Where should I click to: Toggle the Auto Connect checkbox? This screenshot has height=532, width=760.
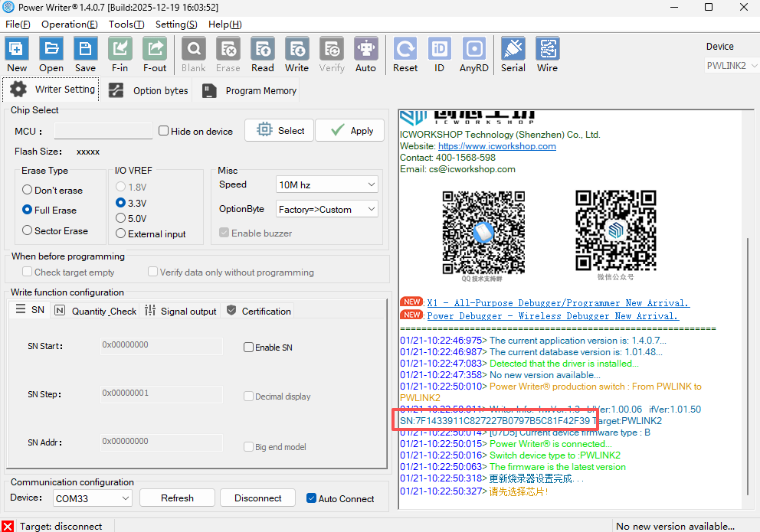pyautogui.click(x=311, y=498)
